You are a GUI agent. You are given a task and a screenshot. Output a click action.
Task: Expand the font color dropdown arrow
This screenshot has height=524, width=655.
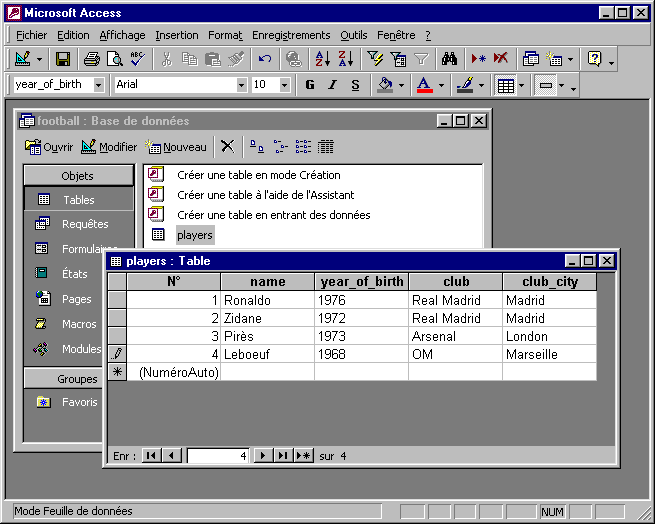[441, 85]
